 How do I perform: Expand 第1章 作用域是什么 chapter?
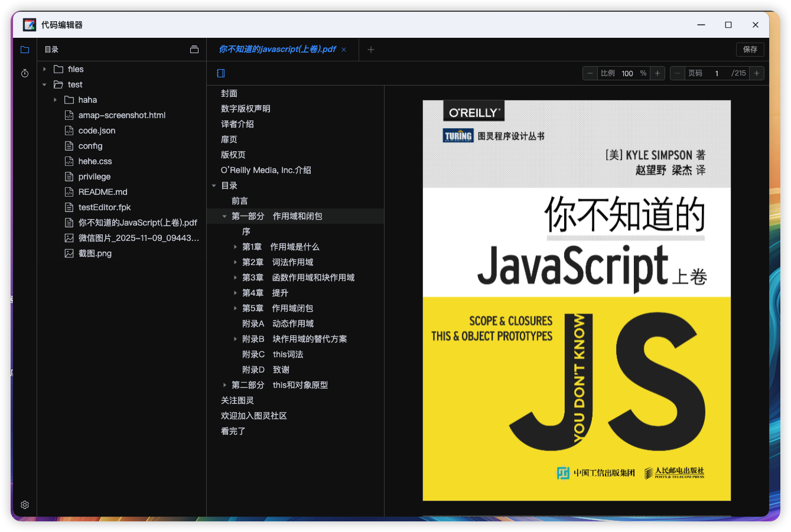pyautogui.click(x=235, y=247)
